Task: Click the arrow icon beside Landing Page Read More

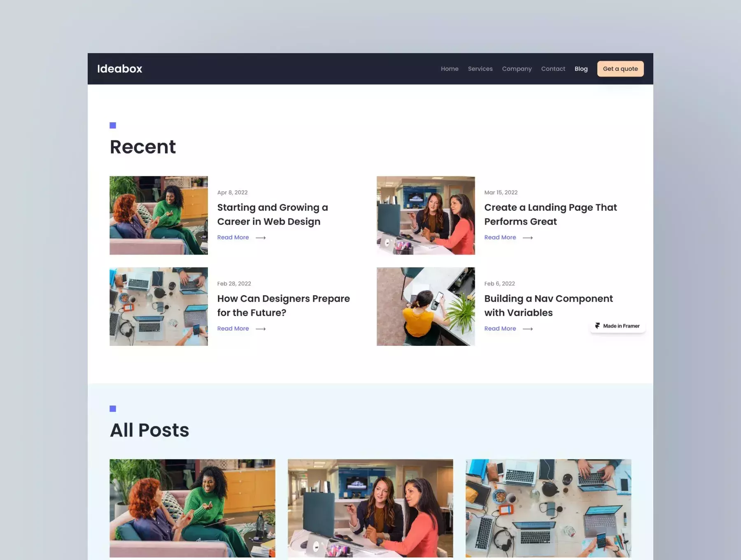Action: pos(528,238)
